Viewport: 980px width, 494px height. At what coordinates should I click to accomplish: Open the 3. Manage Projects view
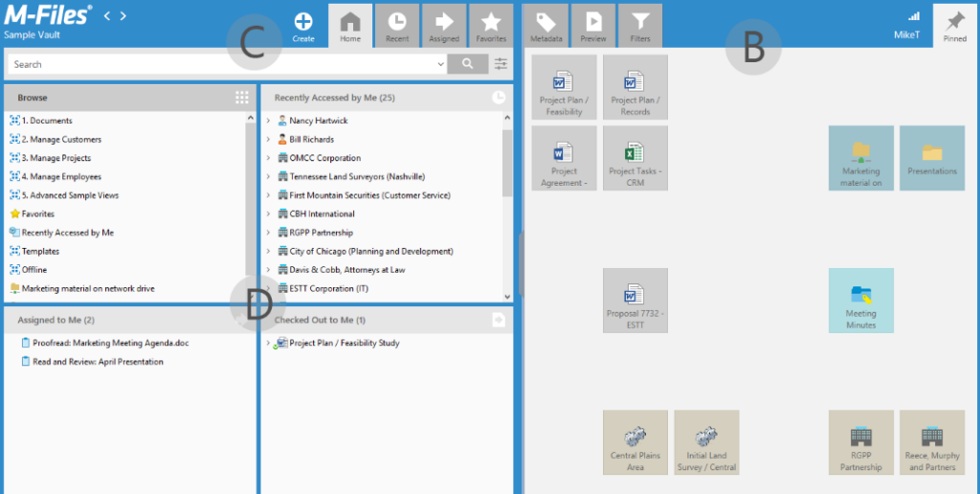[50, 158]
